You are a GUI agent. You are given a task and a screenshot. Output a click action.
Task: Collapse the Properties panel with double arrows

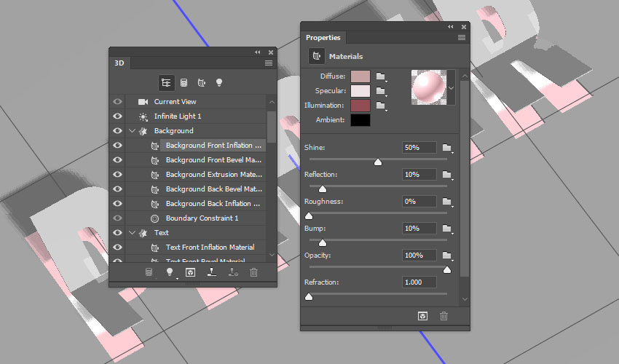[451, 27]
